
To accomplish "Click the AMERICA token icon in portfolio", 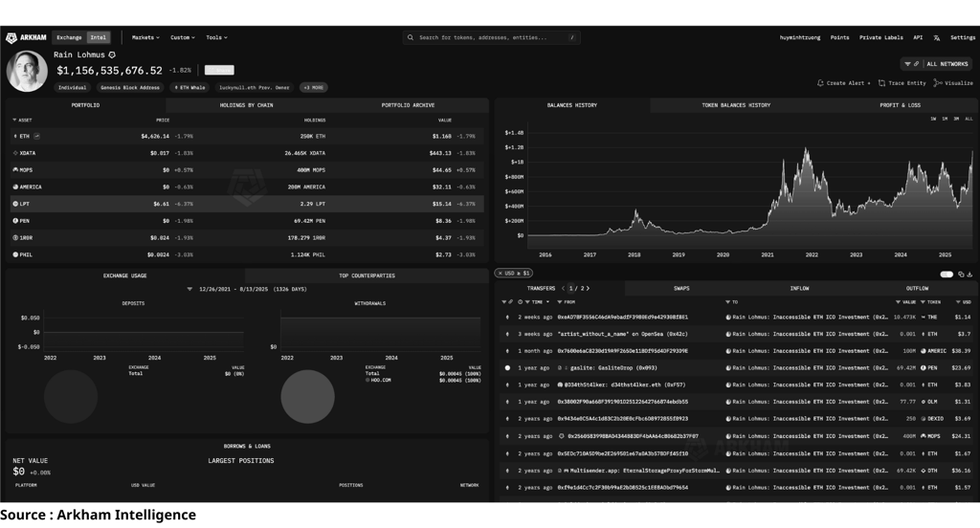I will click(x=15, y=187).
